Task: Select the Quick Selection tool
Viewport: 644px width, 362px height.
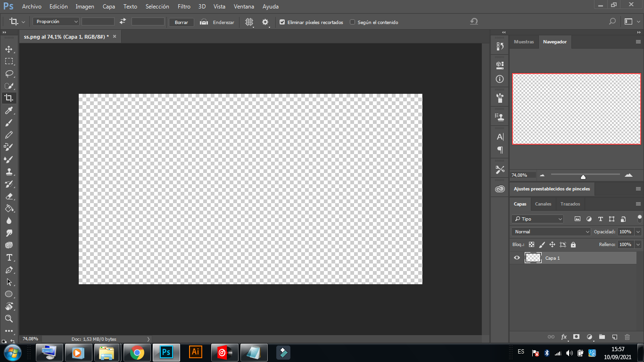Action: click(x=9, y=86)
